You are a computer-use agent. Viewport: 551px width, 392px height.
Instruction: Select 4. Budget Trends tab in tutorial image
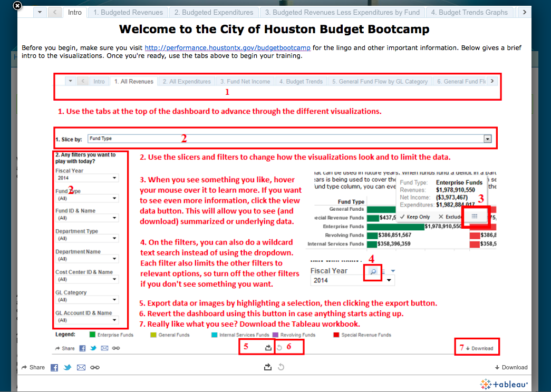[x=301, y=82]
